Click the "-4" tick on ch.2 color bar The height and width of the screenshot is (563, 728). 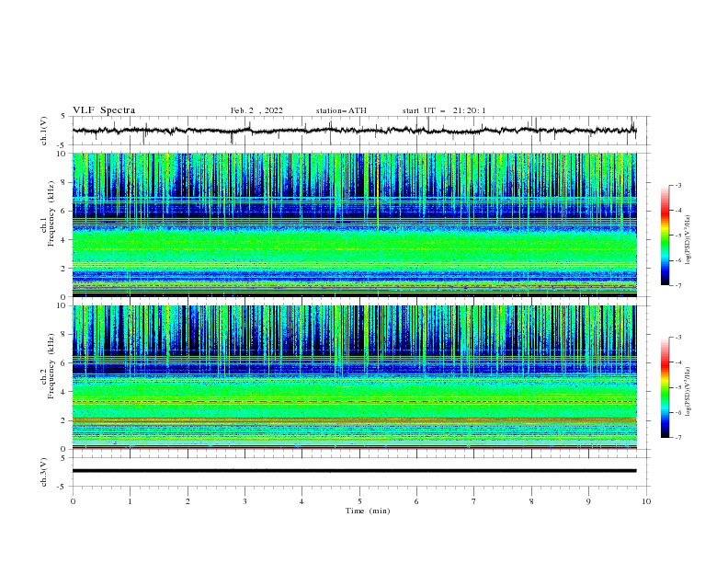pyautogui.click(x=677, y=362)
